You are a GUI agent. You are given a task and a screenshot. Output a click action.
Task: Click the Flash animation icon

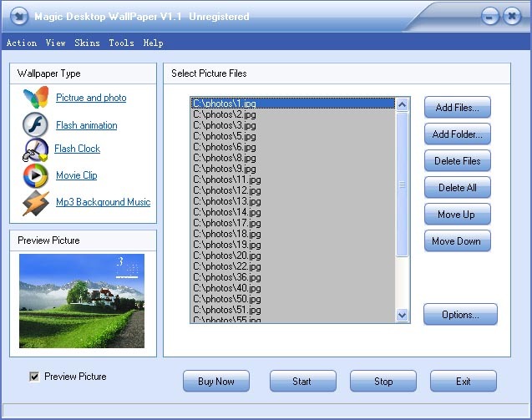pyautogui.click(x=35, y=124)
